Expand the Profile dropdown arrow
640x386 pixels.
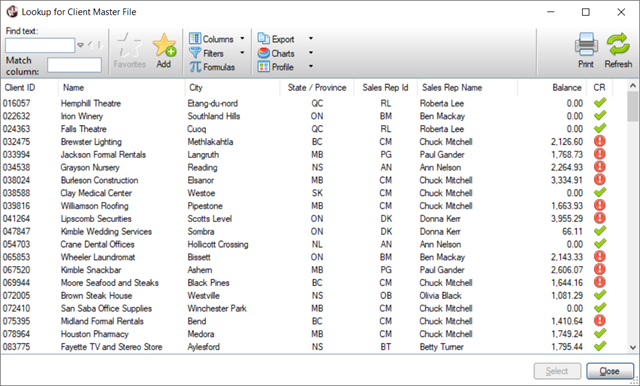tap(311, 66)
